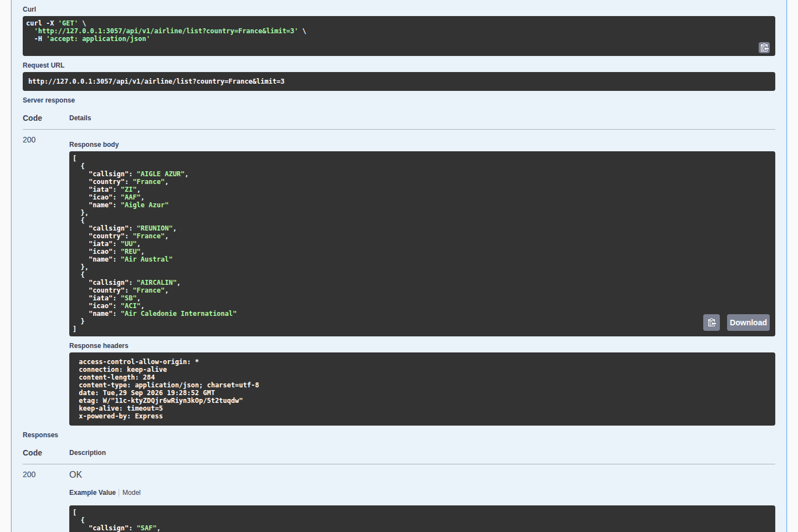This screenshot has height=532, width=798.
Task: Click the date header line
Action: click(147, 393)
